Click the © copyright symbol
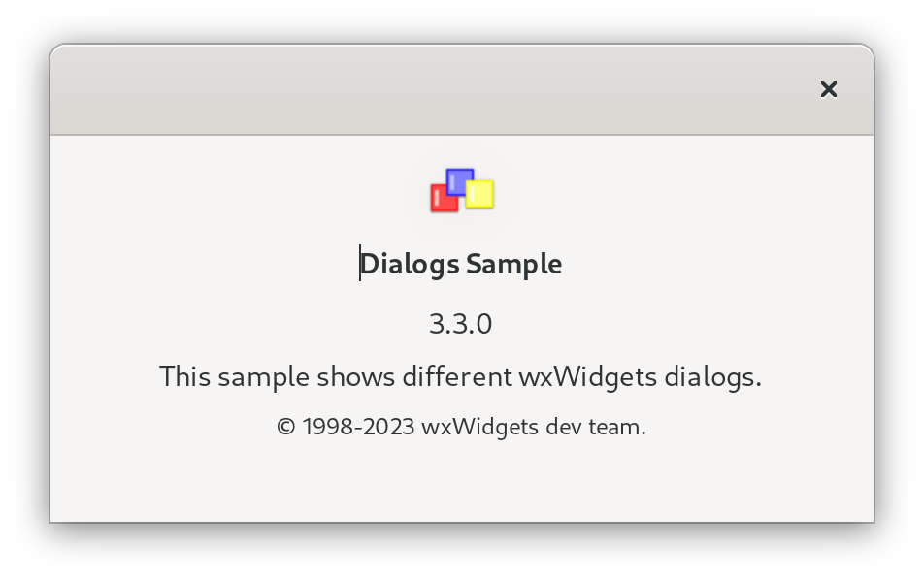Image resolution: width=924 pixels, height=578 pixels. tap(285, 427)
